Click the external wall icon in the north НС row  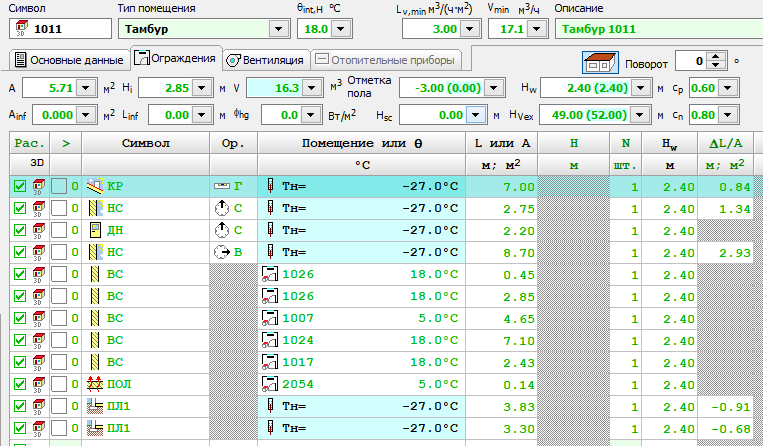(x=95, y=208)
